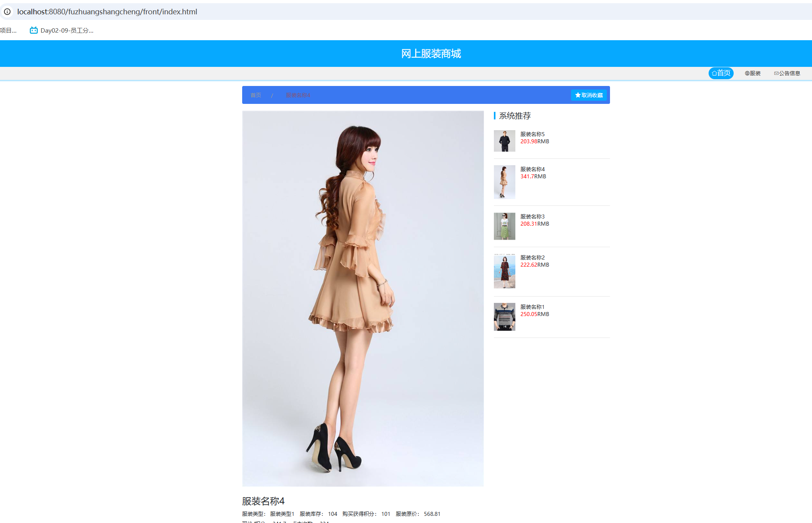Open the 首页 home navigation tab
Image resolution: width=812 pixels, height=523 pixels.
pos(721,73)
